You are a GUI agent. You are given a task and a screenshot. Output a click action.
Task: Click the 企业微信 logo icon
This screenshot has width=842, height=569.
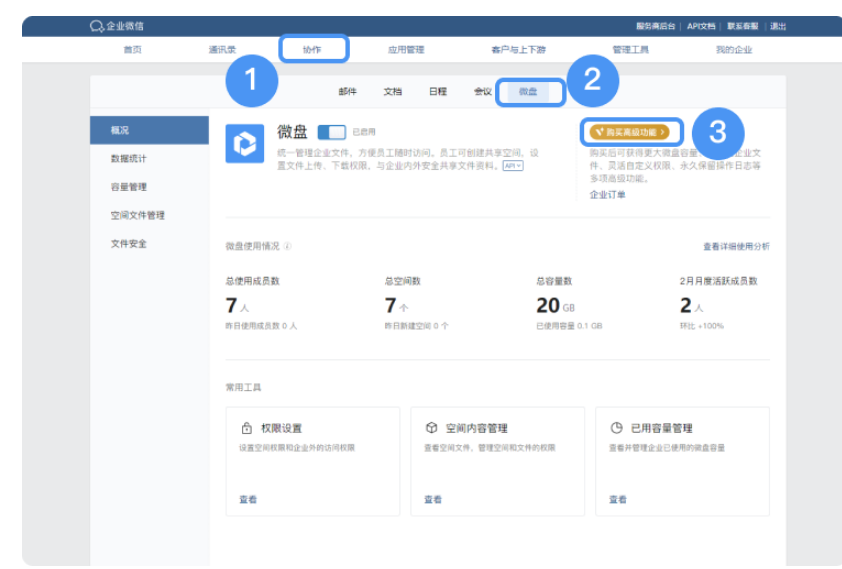click(97, 26)
